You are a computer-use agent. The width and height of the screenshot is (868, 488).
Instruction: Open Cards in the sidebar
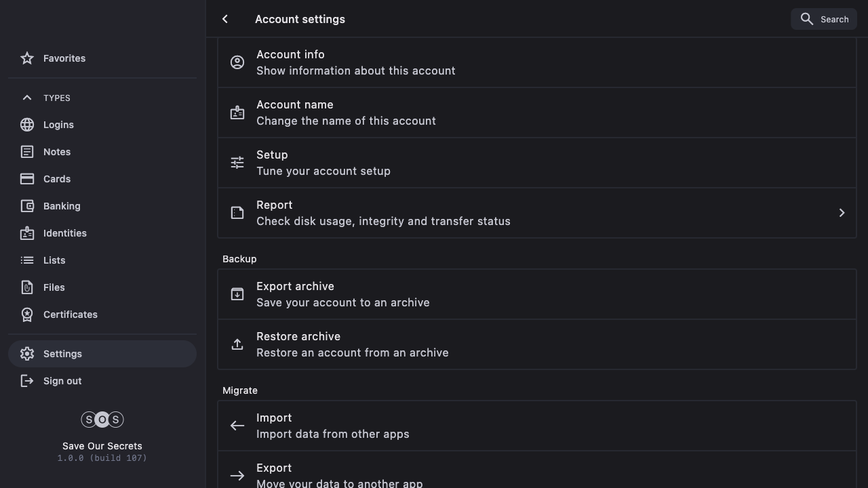tap(56, 179)
